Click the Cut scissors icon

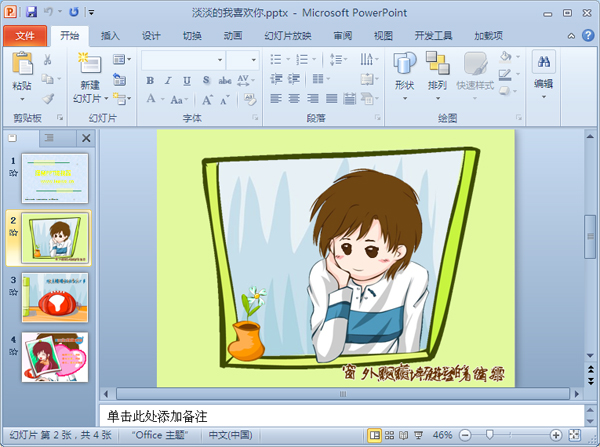47,59
